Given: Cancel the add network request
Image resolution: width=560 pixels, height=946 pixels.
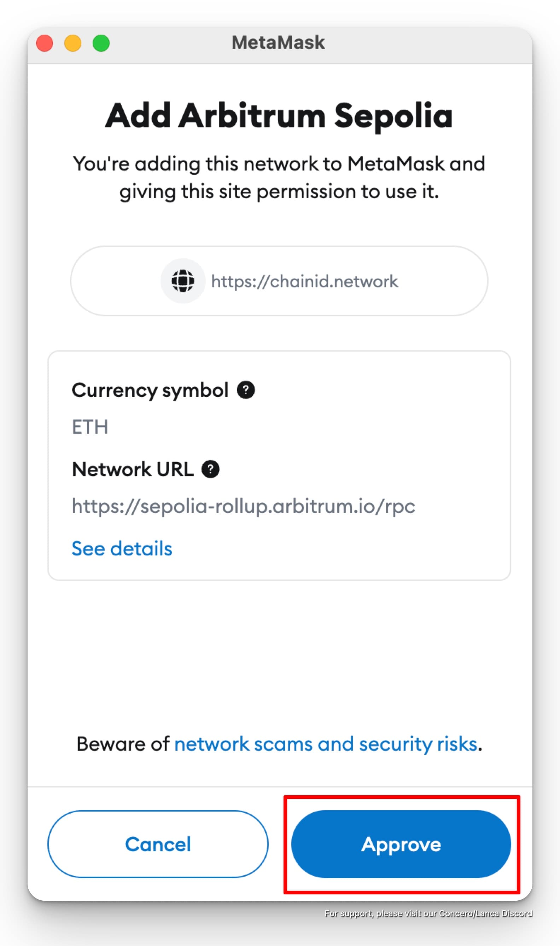Looking at the screenshot, I should [x=158, y=844].
